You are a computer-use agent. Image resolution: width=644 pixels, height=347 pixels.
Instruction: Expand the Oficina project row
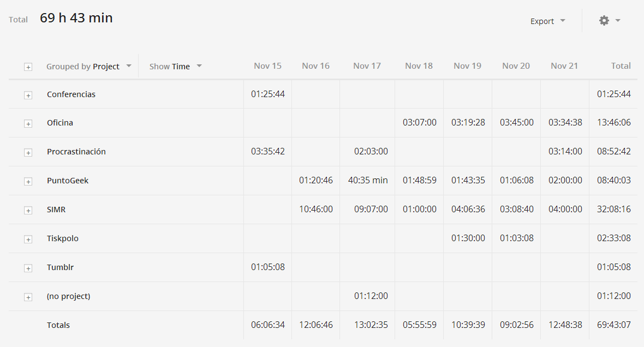28,124
